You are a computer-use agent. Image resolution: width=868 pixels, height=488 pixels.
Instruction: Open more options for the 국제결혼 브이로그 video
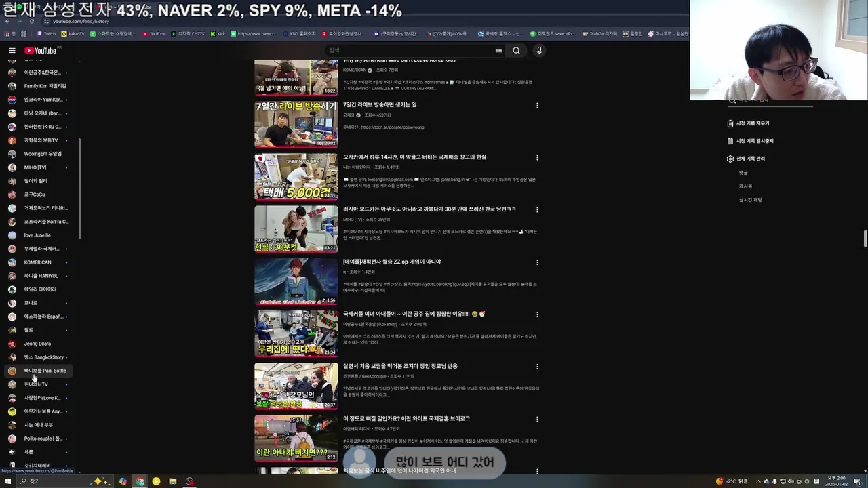click(537, 419)
